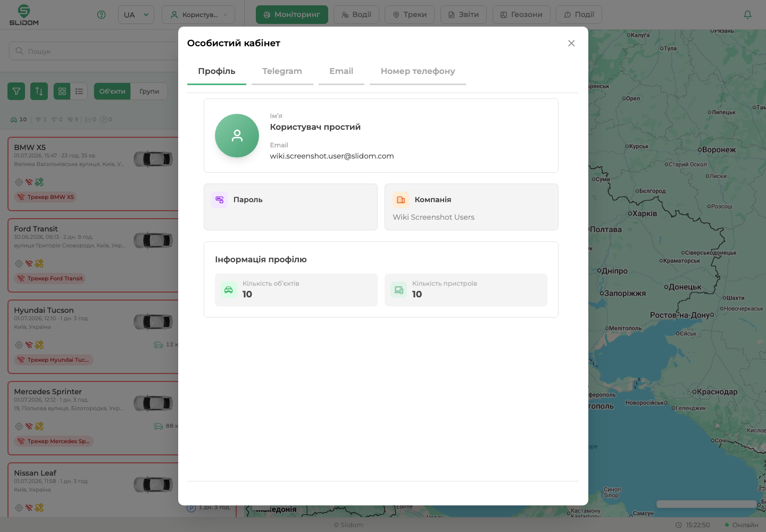Click the green user avatar icon
This screenshot has width=766, height=532.
(237, 136)
